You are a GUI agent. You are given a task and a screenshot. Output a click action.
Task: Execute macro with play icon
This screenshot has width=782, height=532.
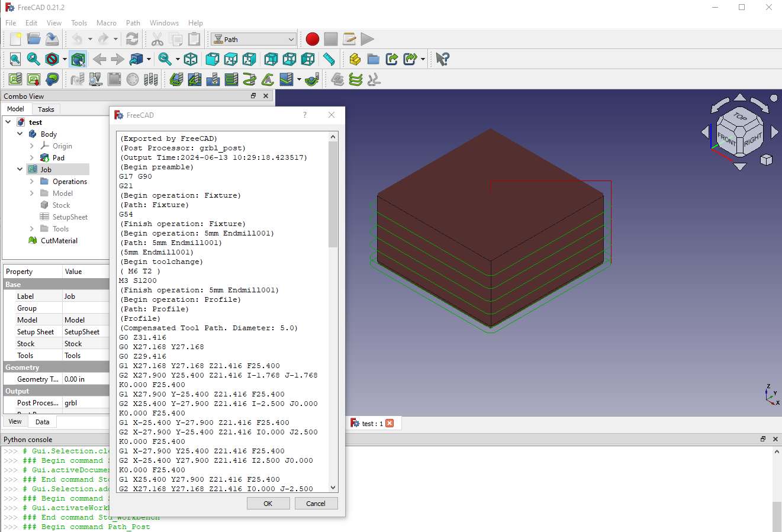(x=368, y=39)
